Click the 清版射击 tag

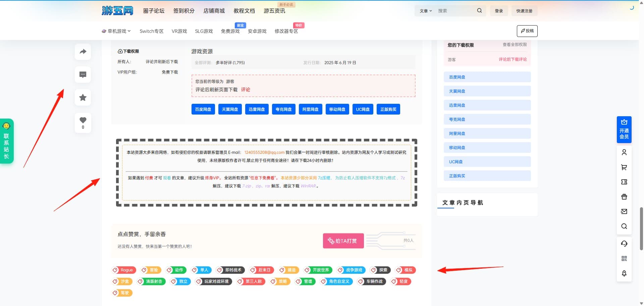(x=151, y=281)
